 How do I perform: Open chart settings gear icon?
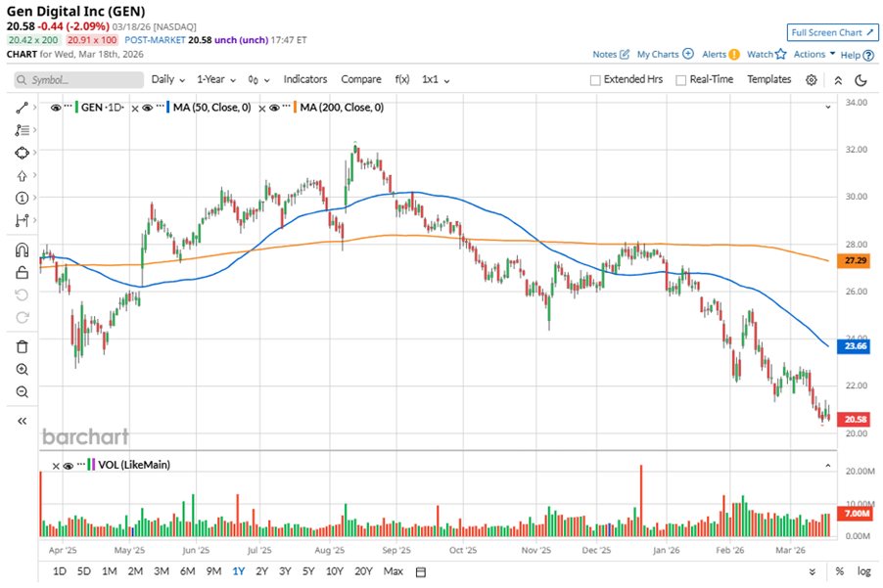point(812,80)
